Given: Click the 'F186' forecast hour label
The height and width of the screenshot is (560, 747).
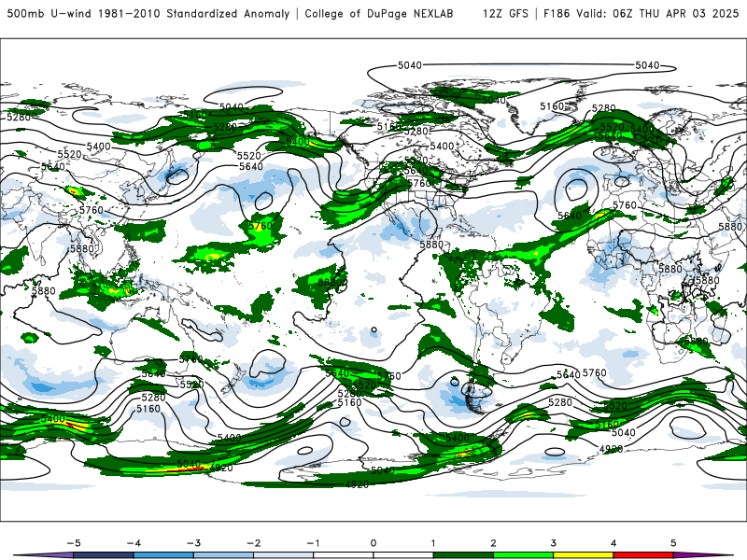Looking at the screenshot, I should (557, 13).
